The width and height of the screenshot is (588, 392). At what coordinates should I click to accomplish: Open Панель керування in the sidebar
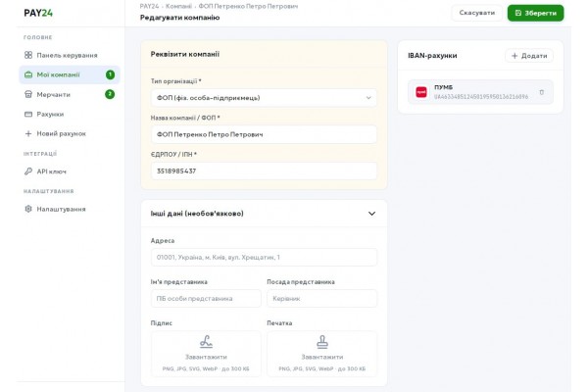coord(67,55)
